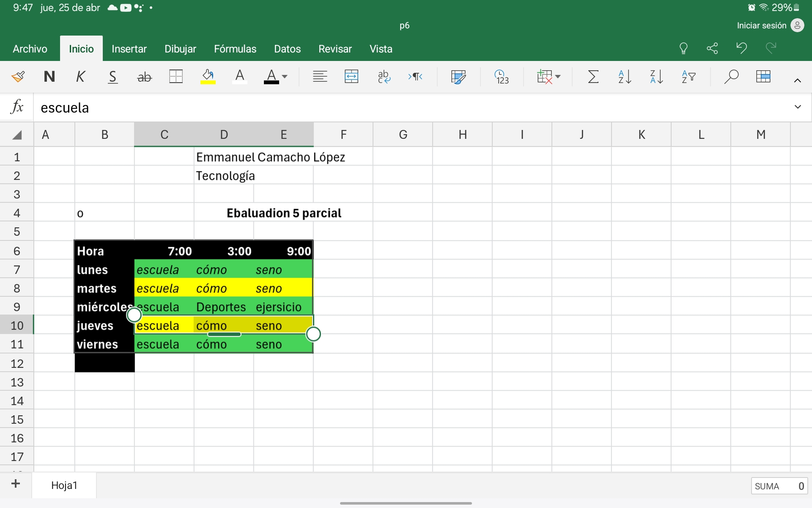Screen dimensions: 812x508
Task: Toggle strikethrough text formatting
Action: click(144, 77)
